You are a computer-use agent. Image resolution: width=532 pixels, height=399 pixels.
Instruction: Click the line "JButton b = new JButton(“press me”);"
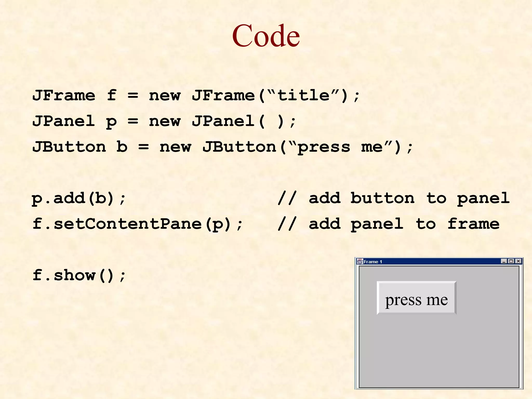(223, 147)
